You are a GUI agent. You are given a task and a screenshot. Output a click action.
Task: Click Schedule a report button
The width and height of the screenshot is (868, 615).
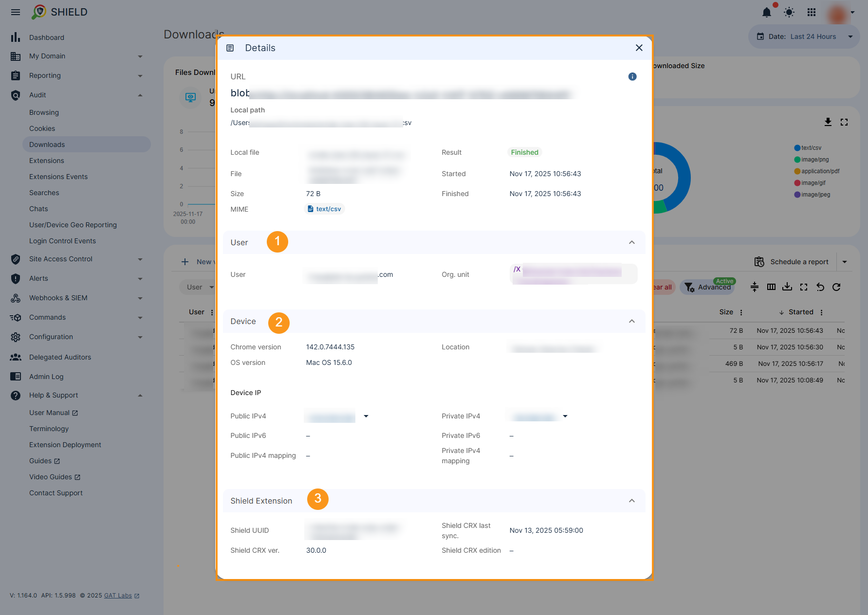click(x=792, y=262)
